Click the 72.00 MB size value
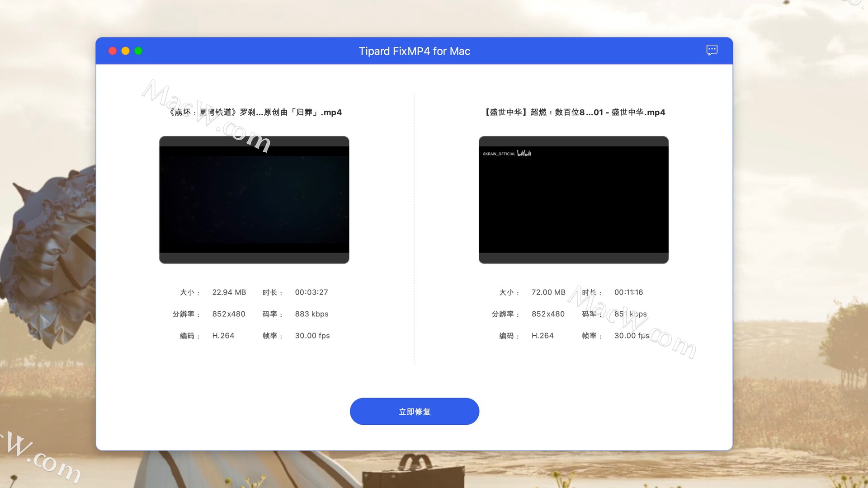 pyautogui.click(x=548, y=292)
